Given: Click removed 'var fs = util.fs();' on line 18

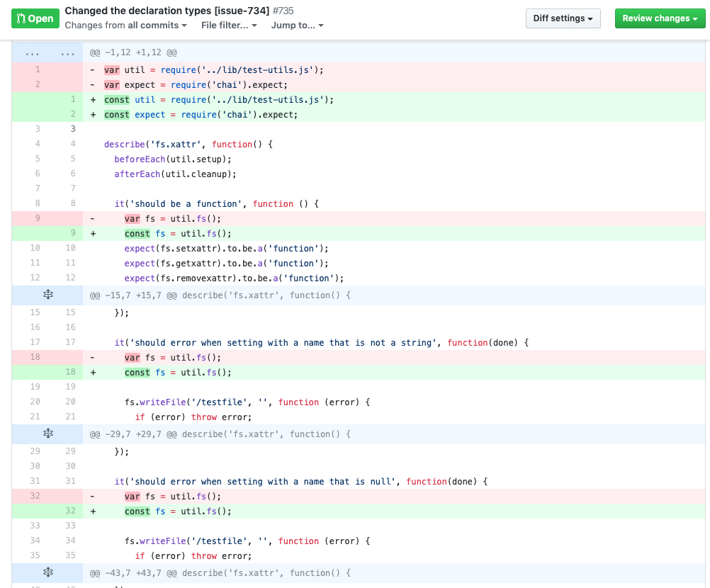Looking at the screenshot, I should click(x=172, y=358).
